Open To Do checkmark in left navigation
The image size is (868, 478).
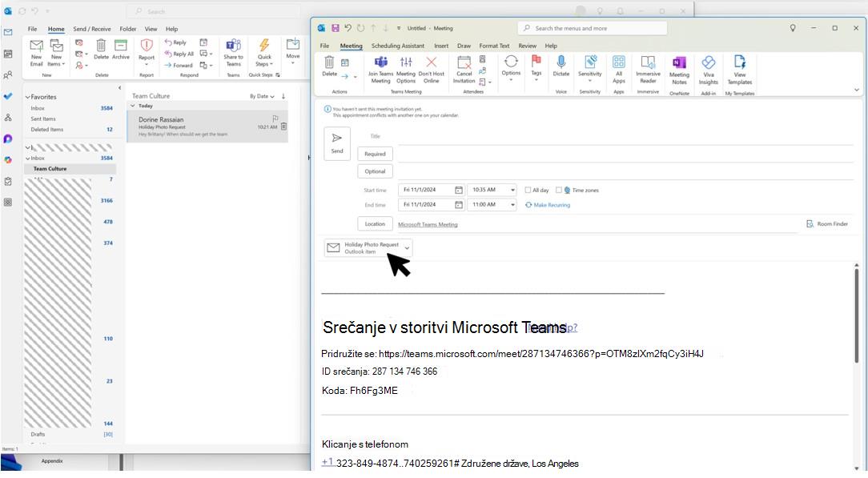[8, 96]
